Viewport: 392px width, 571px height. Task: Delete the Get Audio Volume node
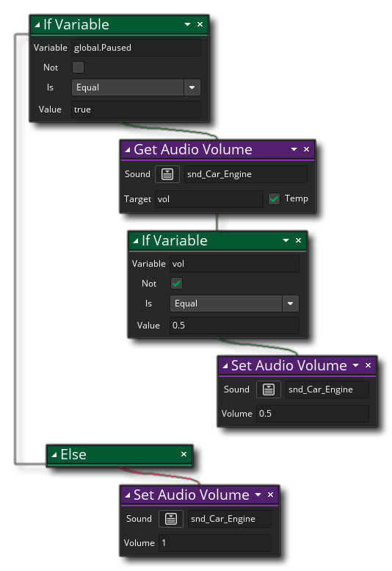[x=307, y=149]
